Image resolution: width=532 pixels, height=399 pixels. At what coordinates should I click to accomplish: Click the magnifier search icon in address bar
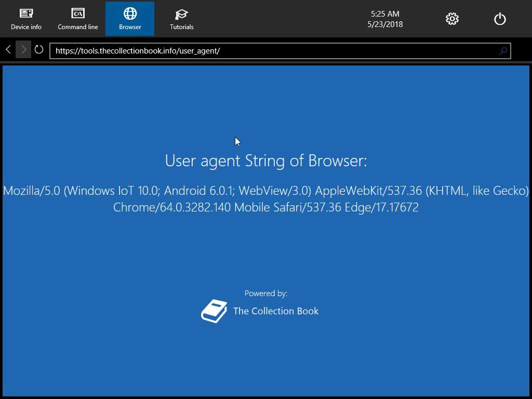pyautogui.click(x=503, y=51)
